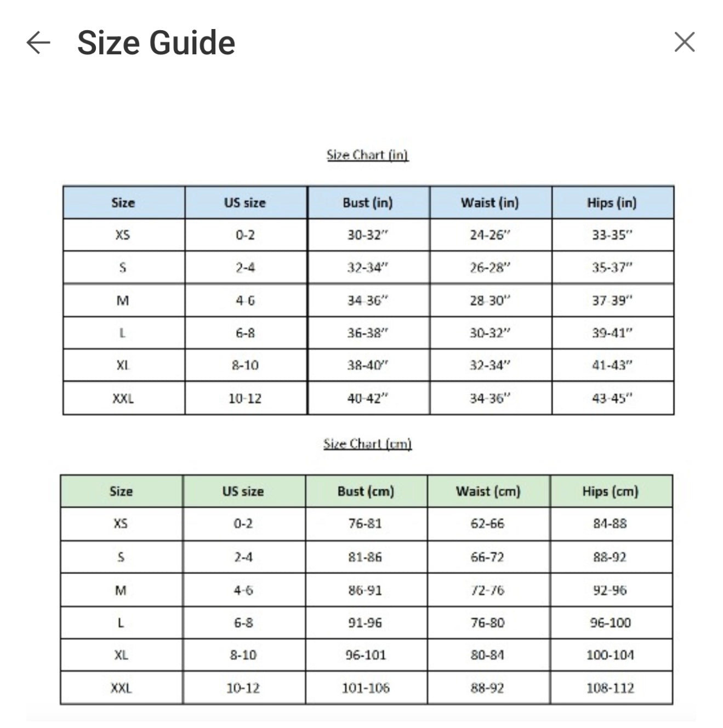Select the Waist (cm) column header
This screenshot has width=723, height=728.
pos(488,491)
